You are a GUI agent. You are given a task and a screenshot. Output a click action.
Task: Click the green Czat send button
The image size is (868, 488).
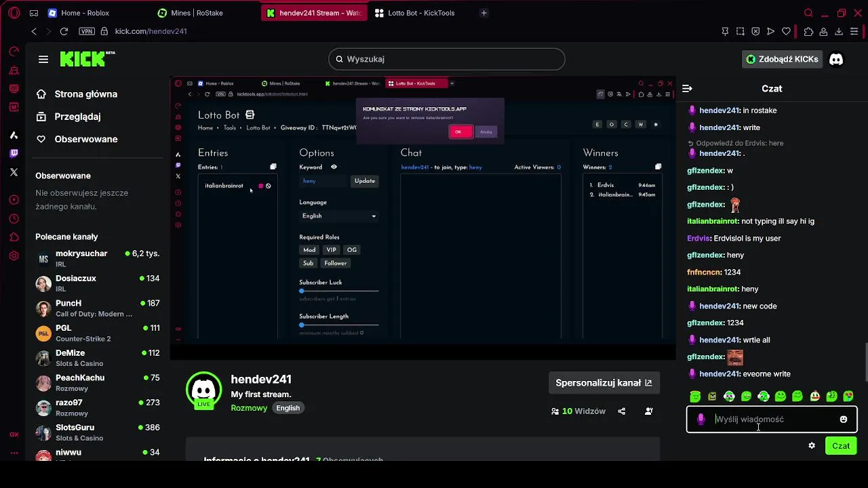(x=841, y=445)
